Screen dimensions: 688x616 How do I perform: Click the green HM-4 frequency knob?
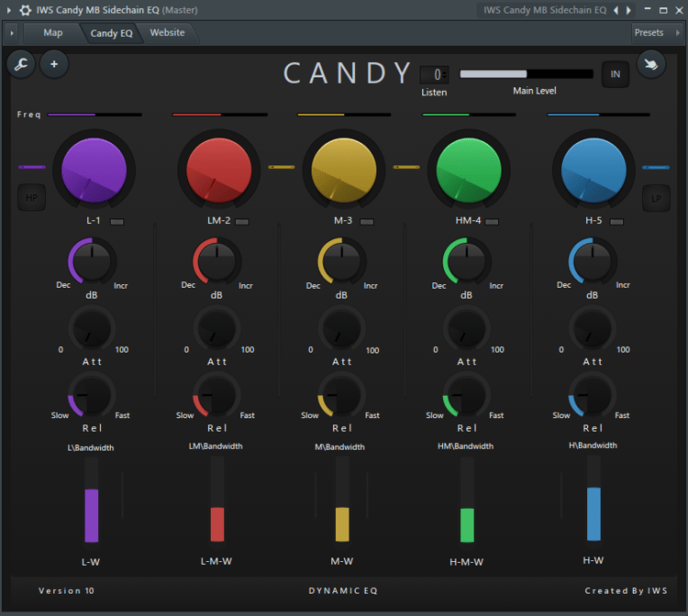[469, 170]
